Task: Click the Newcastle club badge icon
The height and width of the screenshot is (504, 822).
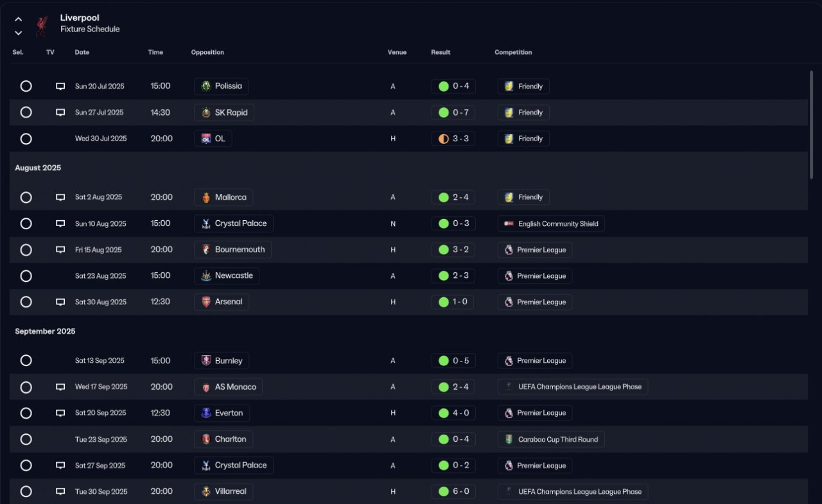Action: (206, 276)
